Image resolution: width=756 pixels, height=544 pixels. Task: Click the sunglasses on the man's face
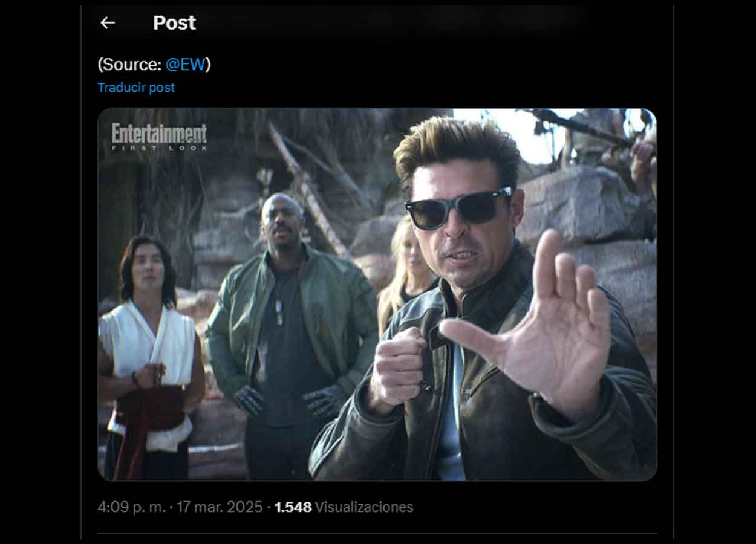pos(458,208)
